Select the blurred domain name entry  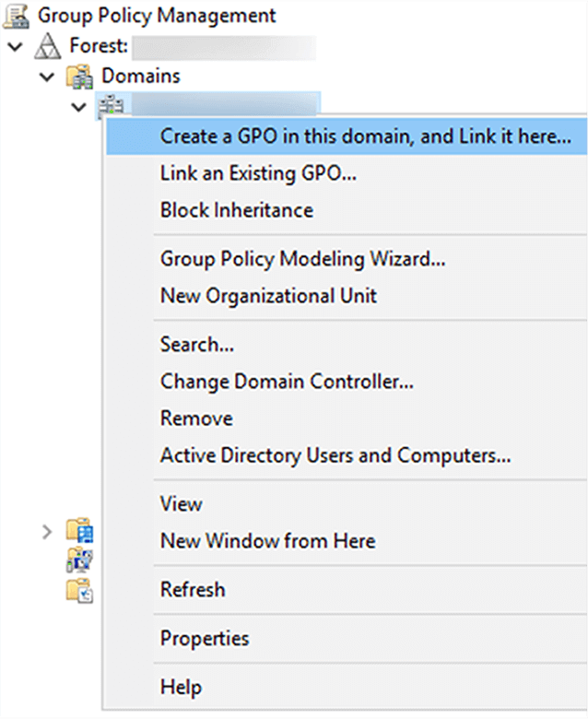pyautogui.click(x=225, y=104)
